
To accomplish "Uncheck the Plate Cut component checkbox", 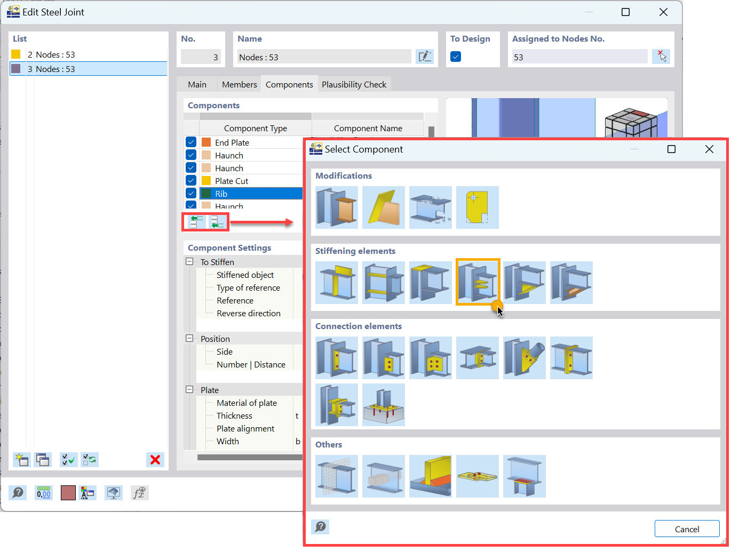I will [191, 181].
